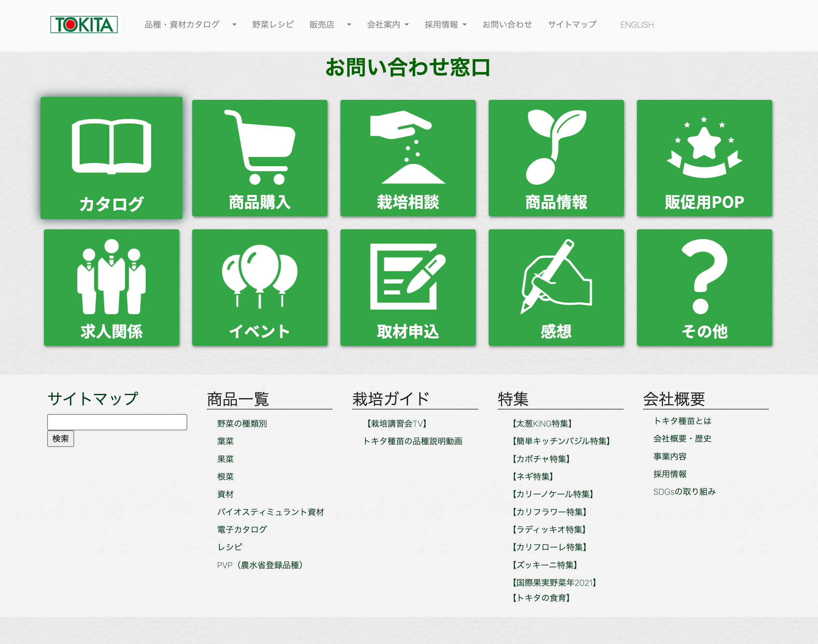This screenshot has height=644, width=818.
Task: Select the 求人関係 people tile
Action: click(x=112, y=287)
